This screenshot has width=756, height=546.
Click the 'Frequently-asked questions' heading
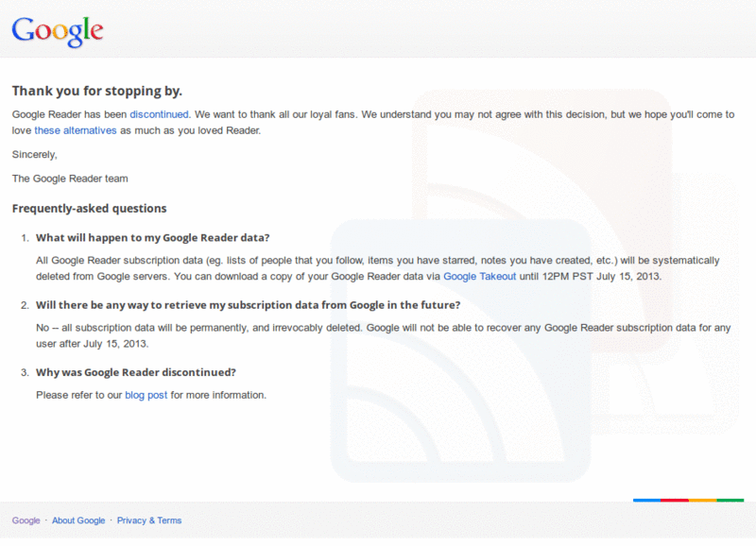(90, 208)
